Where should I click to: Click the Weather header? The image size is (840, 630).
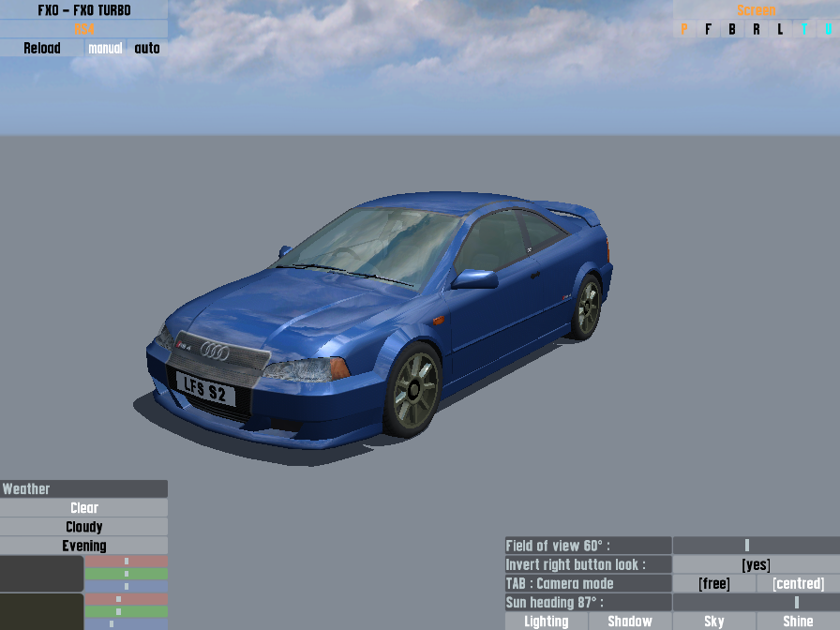tap(83, 488)
